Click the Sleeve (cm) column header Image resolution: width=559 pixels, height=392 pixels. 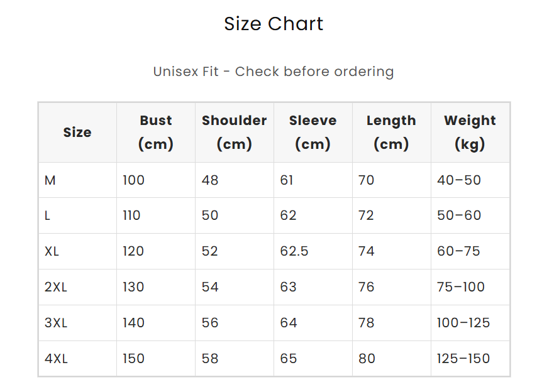pyautogui.click(x=313, y=133)
